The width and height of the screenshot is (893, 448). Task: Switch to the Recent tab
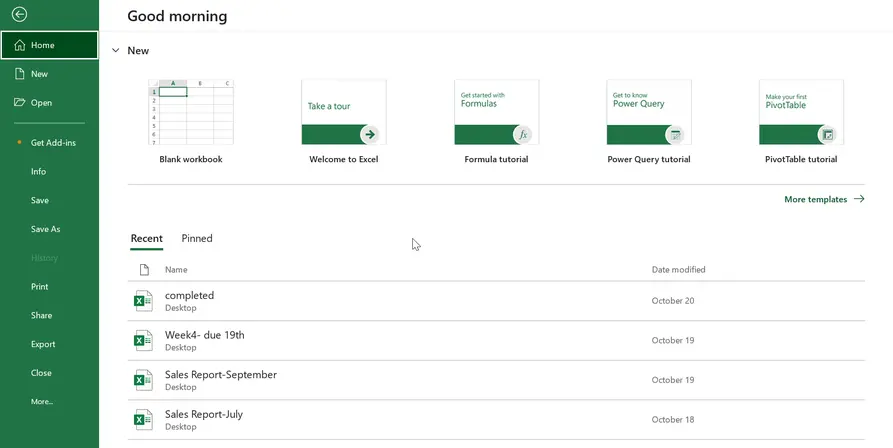coord(146,239)
